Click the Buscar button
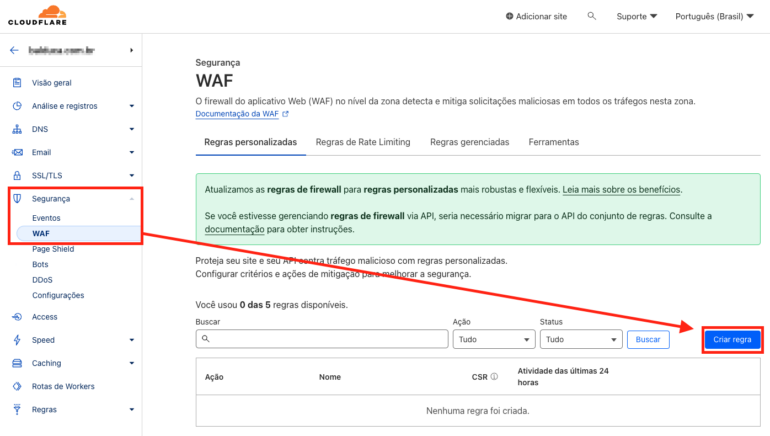The height and width of the screenshot is (436, 770). tap(648, 339)
